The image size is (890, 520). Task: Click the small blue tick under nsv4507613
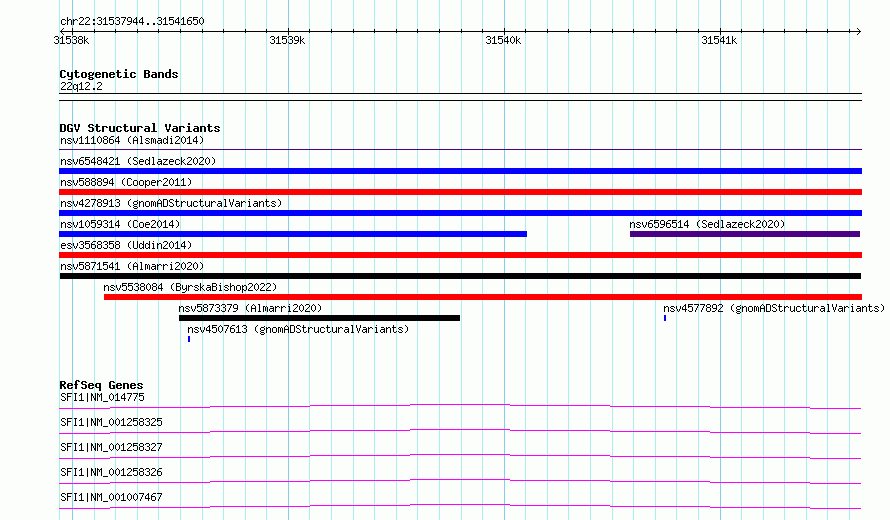pyautogui.click(x=189, y=339)
